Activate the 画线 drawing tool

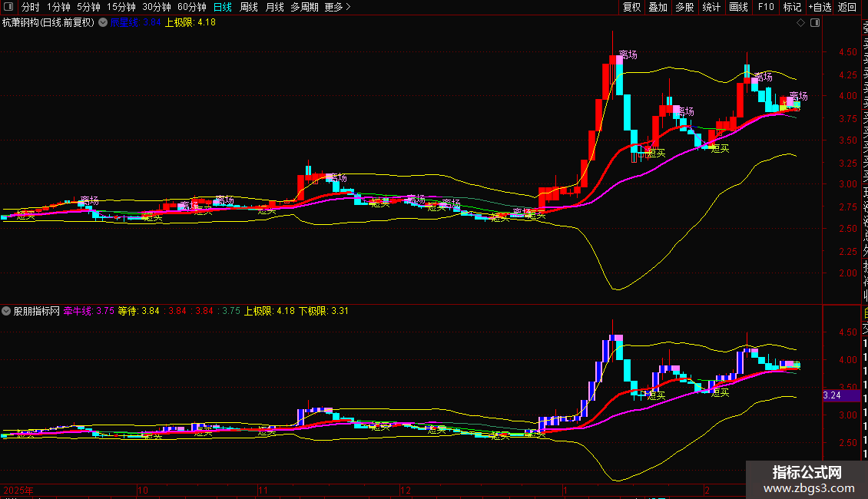point(738,7)
